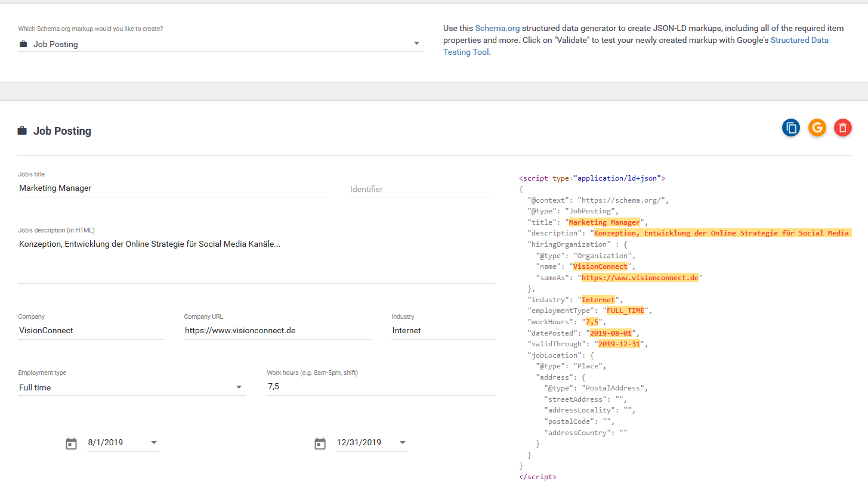The width and height of the screenshot is (868, 484).
Task: Open the Schema.org link in intro text
Action: [x=498, y=28]
